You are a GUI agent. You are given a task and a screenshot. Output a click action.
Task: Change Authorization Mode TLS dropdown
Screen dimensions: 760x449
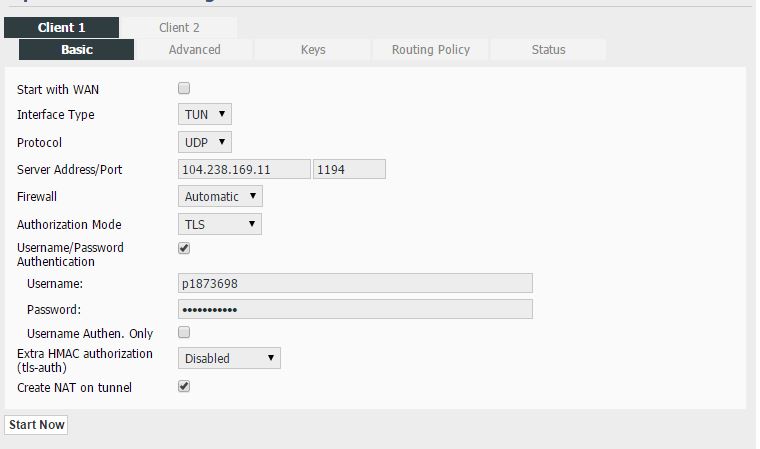click(220, 224)
